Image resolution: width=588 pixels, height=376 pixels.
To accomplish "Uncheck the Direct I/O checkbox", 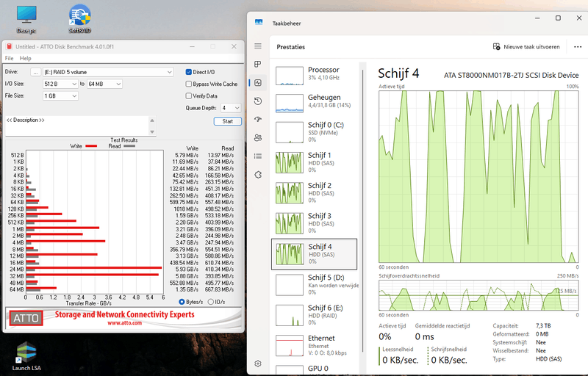I will point(189,72).
